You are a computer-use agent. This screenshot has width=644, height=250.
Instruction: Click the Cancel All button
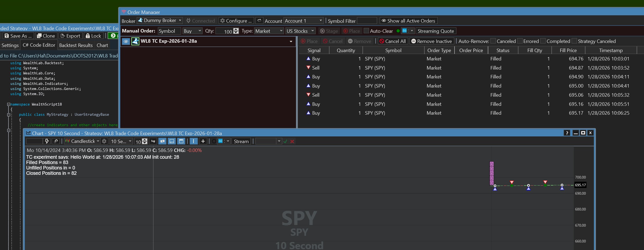(393, 41)
